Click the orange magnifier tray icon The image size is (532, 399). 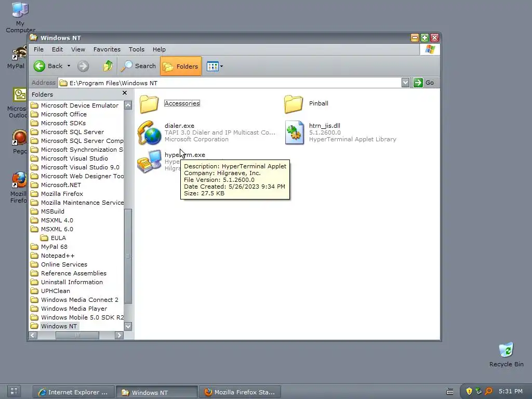click(x=488, y=391)
